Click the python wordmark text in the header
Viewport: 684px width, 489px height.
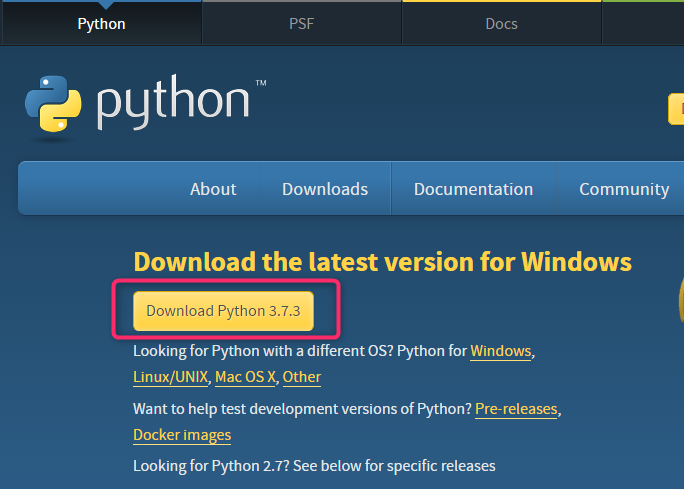tap(173, 103)
